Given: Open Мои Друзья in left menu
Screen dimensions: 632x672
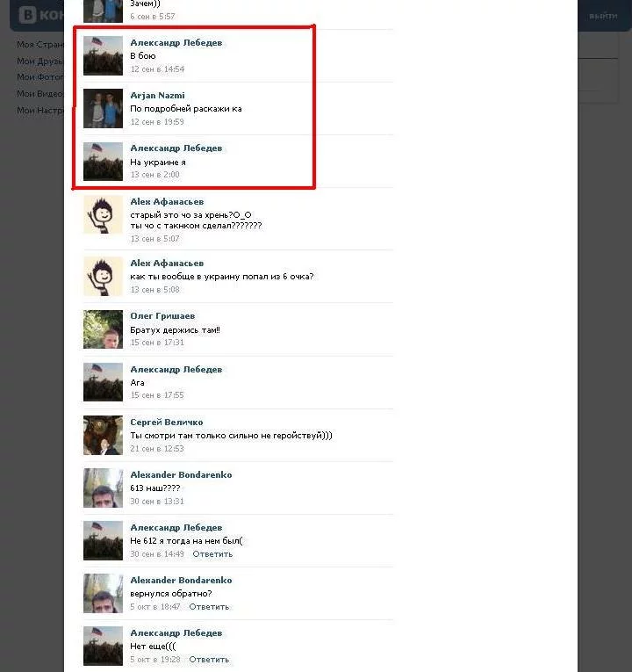Looking at the screenshot, I should click(40, 61).
